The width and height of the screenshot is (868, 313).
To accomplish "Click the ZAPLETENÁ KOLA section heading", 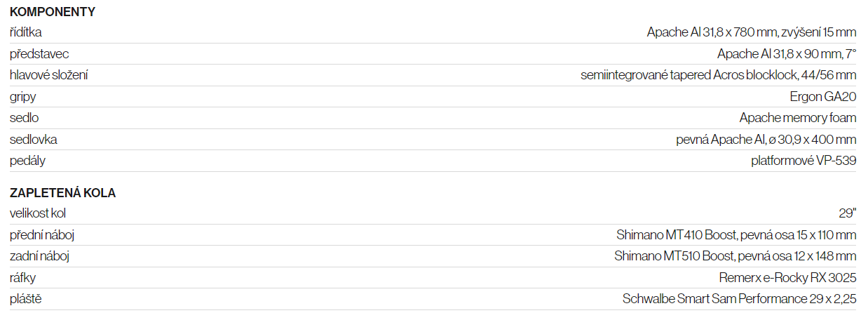I will tap(63, 193).
